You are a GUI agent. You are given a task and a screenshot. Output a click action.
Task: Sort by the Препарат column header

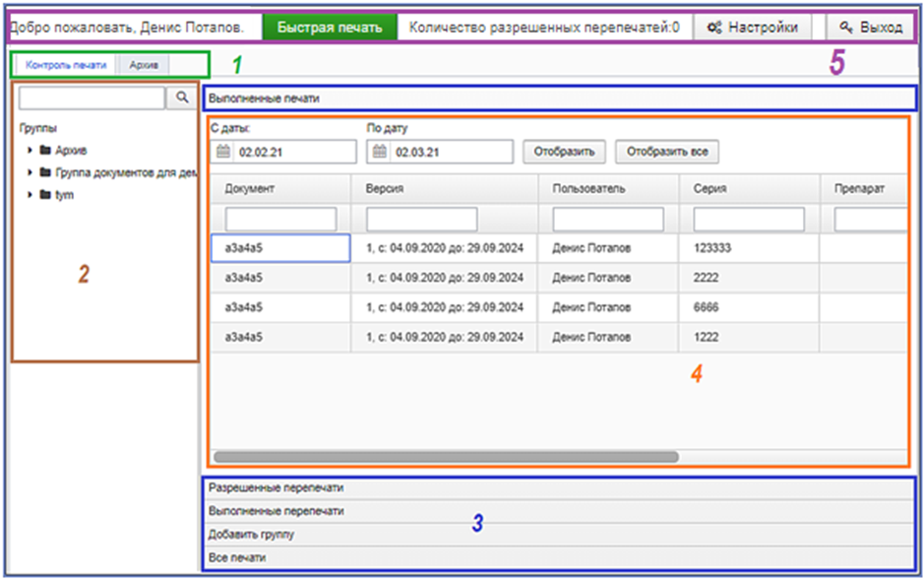863,189
